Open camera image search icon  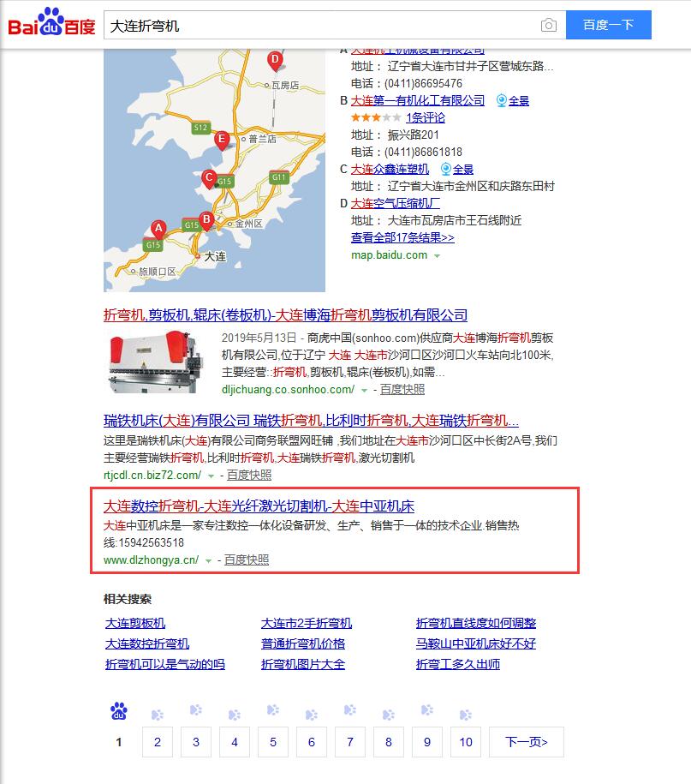point(549,25)
